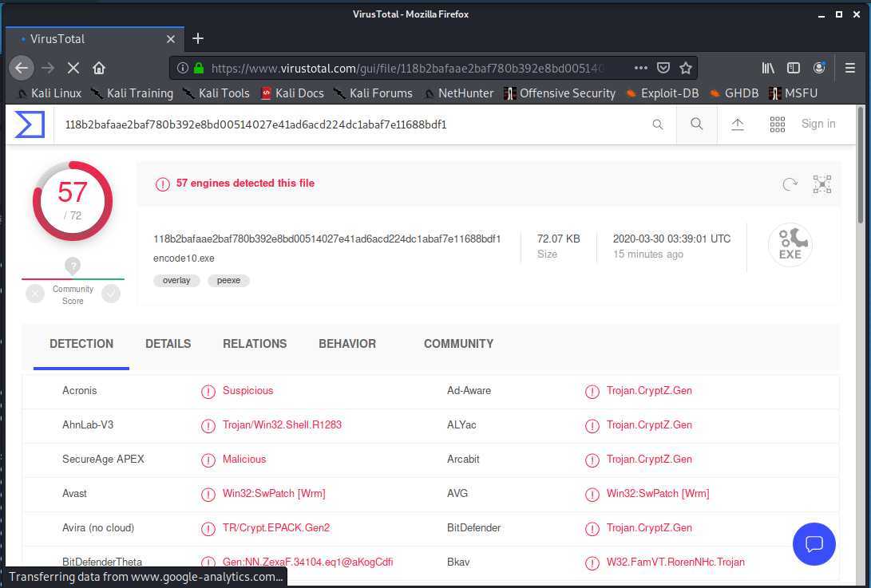Click the AVG result Win32:SwPatch [Wrm]

tap(658, 493)
